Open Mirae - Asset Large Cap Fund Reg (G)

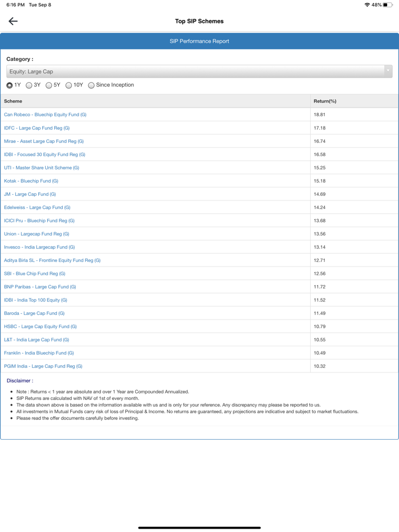[44, 141]
